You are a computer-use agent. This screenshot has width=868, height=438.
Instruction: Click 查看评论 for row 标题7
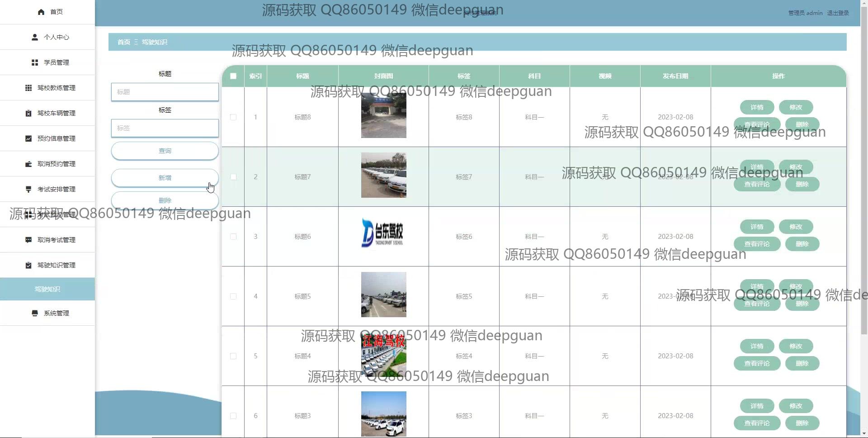click(757, 184)
